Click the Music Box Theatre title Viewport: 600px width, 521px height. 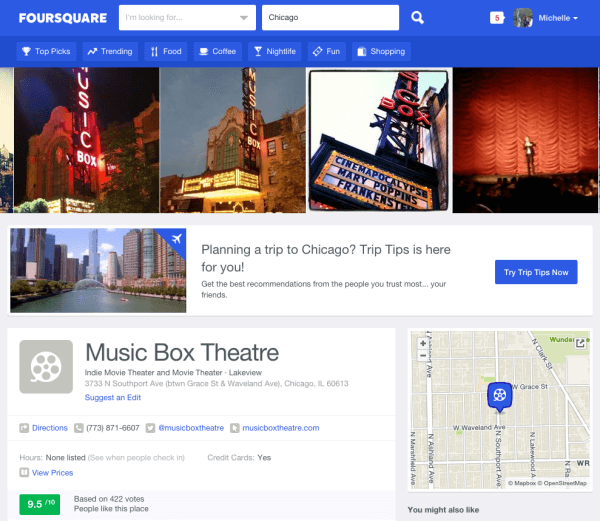[x=182, y=352]
